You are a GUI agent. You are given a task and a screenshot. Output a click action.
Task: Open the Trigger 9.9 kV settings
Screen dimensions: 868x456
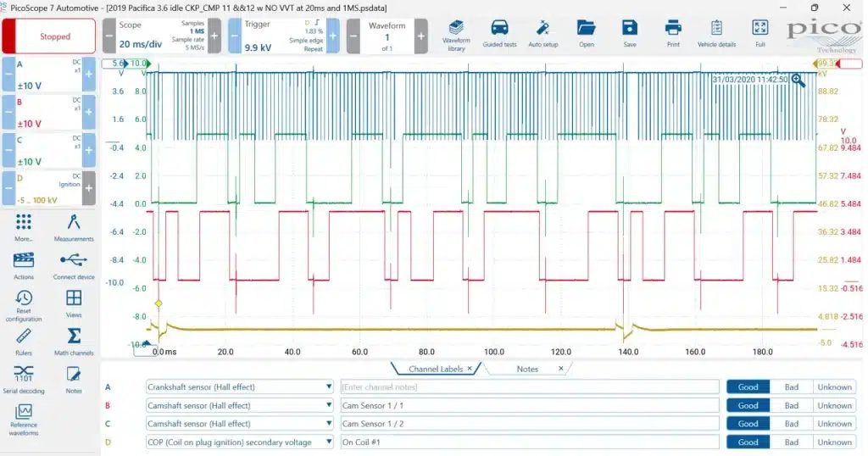pyautogui.click(x=284, y=36)
